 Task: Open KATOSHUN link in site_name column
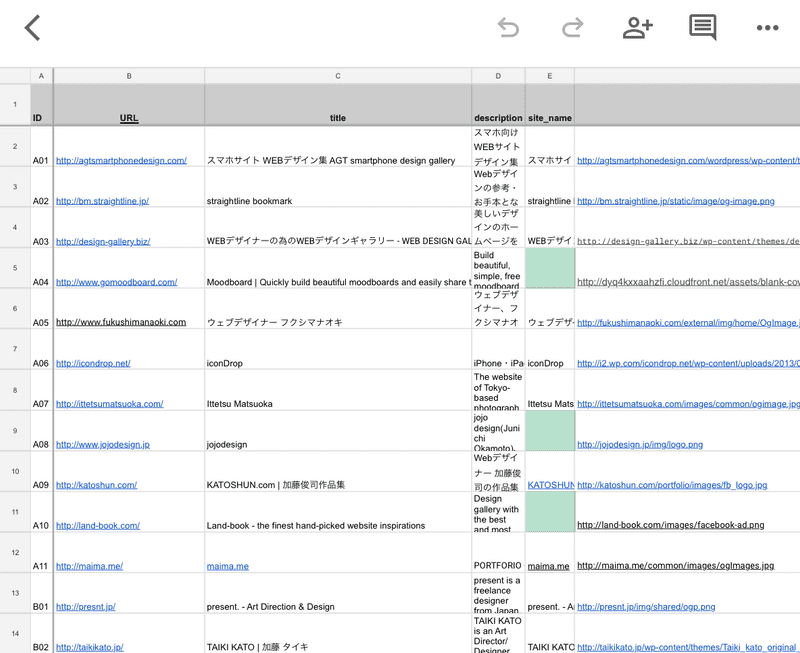551,485
